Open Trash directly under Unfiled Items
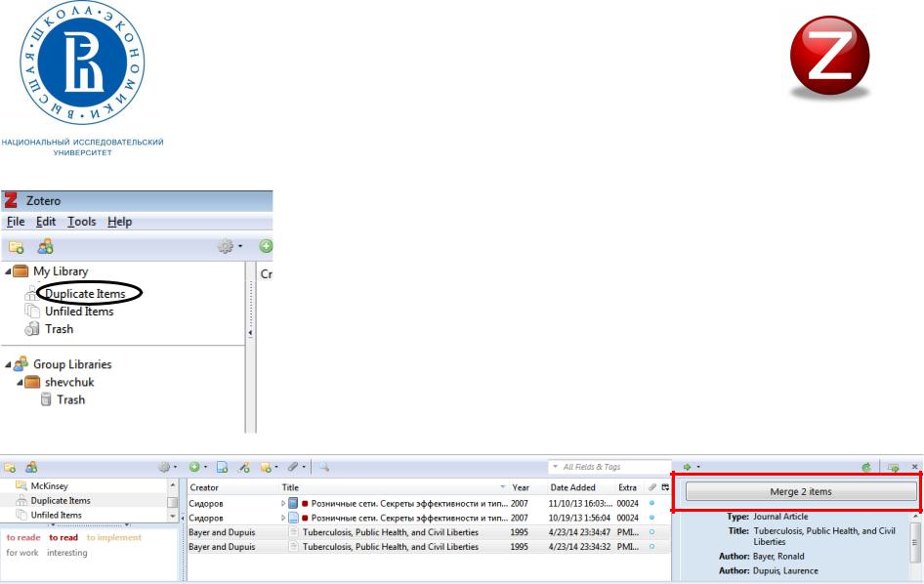 coord(59,329)
